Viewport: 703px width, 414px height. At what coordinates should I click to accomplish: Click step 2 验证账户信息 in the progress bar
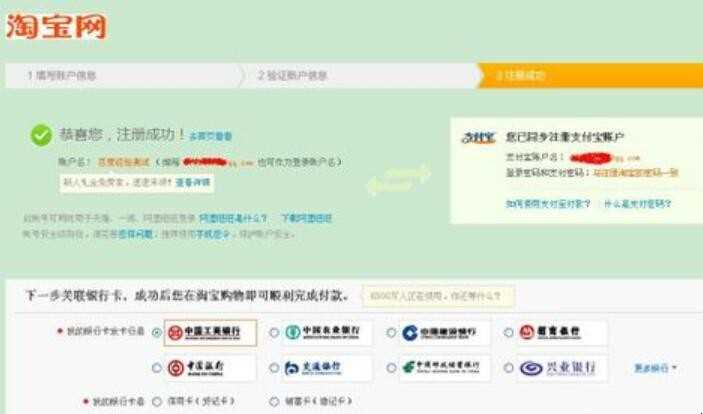[x=292, y=75]
